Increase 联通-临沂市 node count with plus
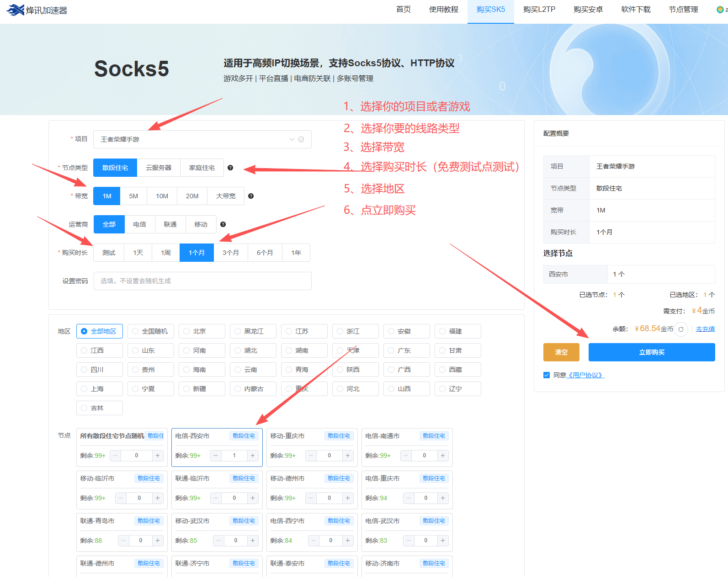 coord(253,498)
